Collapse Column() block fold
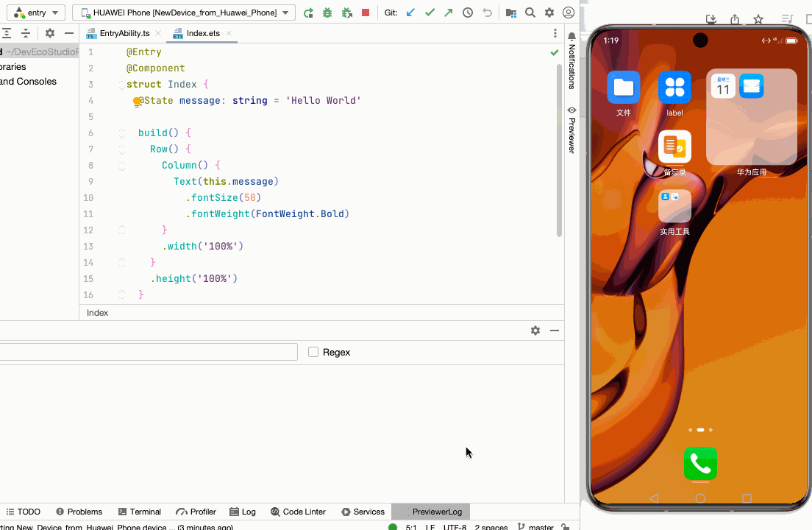Screen dimensions: 812x530 [x=121, y=166]
